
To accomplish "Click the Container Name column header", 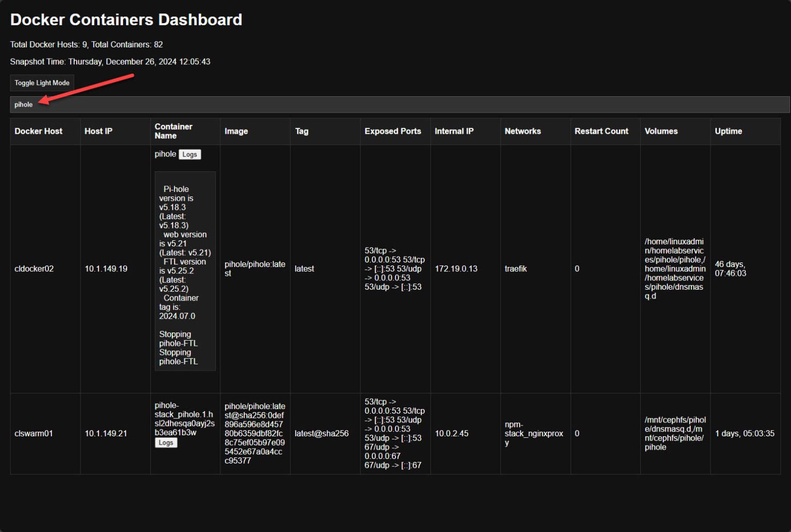I will point(174,131).
